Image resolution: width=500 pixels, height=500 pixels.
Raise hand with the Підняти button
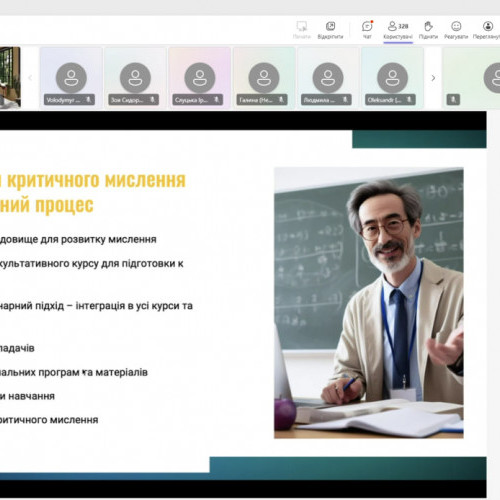click(x=428, y=29)
